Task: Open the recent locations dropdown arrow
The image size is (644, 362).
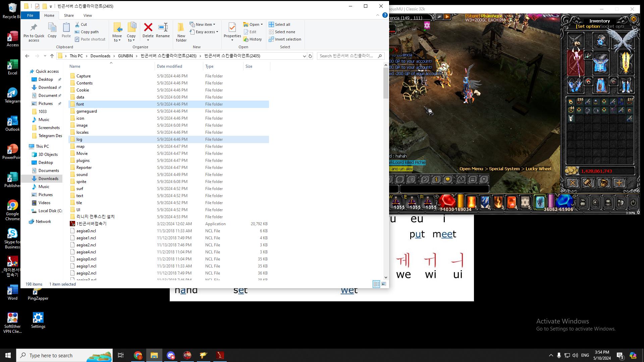Action: 45,56
